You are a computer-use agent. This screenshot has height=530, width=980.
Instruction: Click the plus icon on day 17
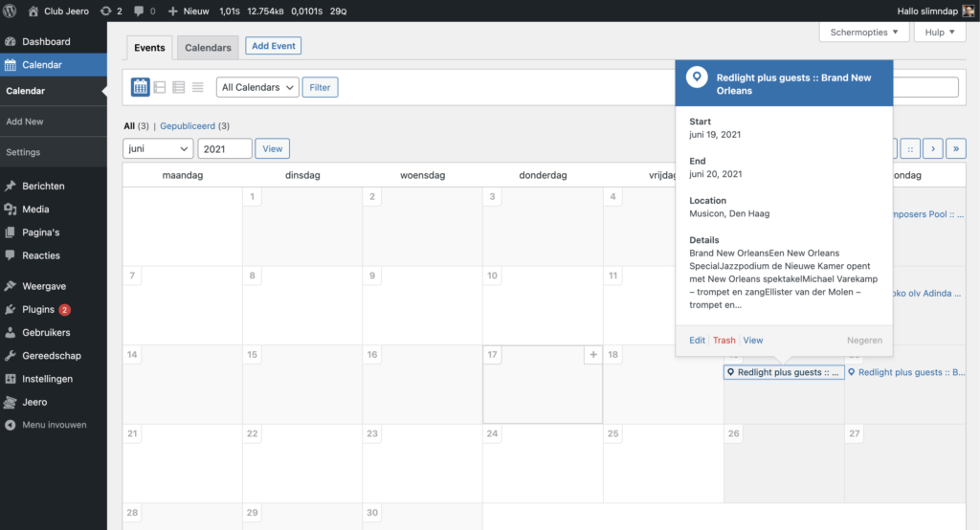coord(593,354)
